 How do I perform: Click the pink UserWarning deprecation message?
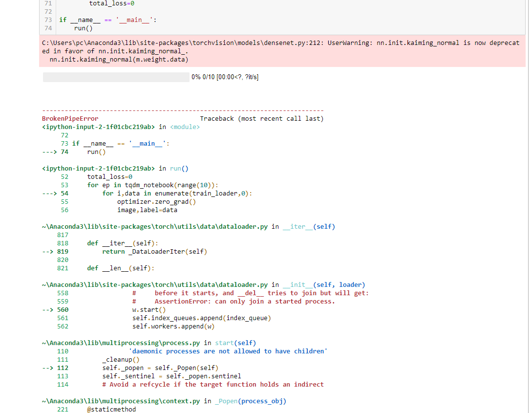(280, 51)
